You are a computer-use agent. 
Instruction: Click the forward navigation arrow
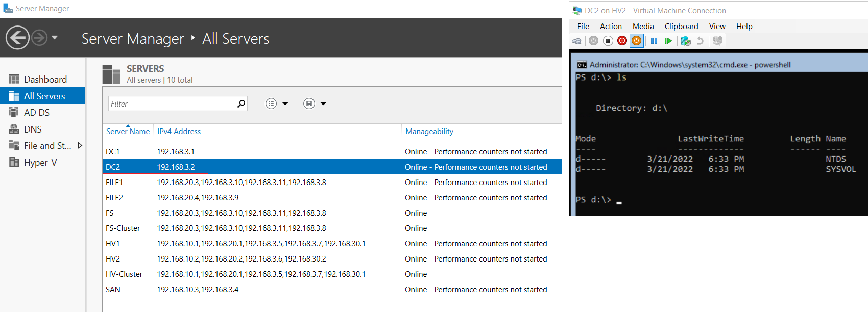point(39,38)
